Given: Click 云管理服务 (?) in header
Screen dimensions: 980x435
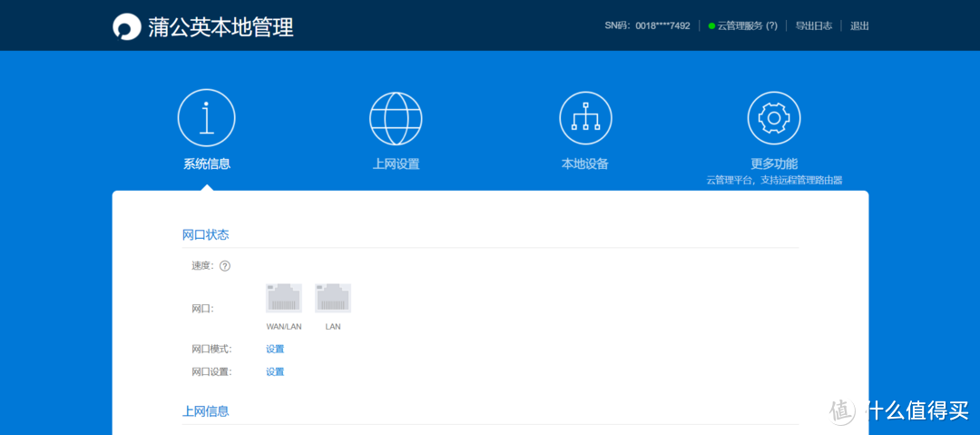Looking at the screenshot, I should (747, 26).
